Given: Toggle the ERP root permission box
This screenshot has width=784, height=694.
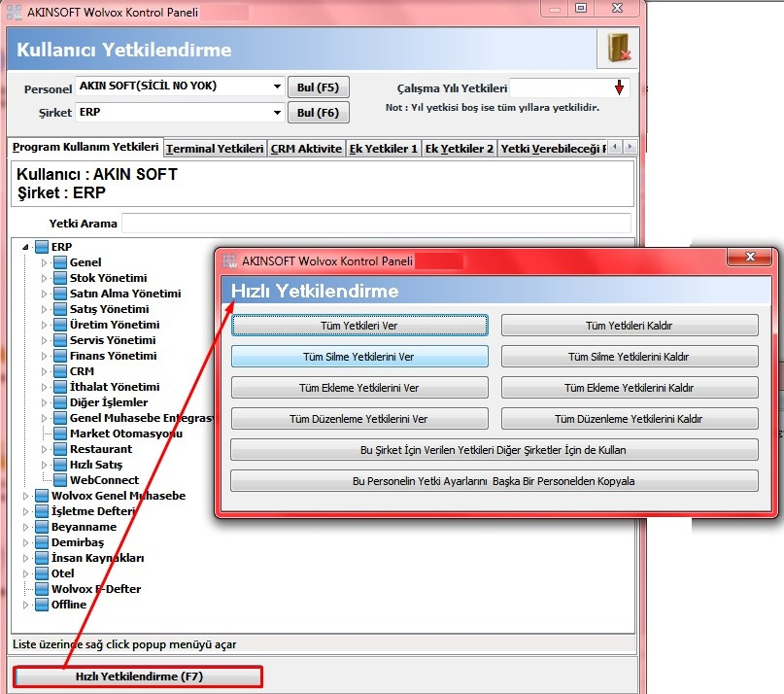Looking at the screenshot, I should (42, 247).
